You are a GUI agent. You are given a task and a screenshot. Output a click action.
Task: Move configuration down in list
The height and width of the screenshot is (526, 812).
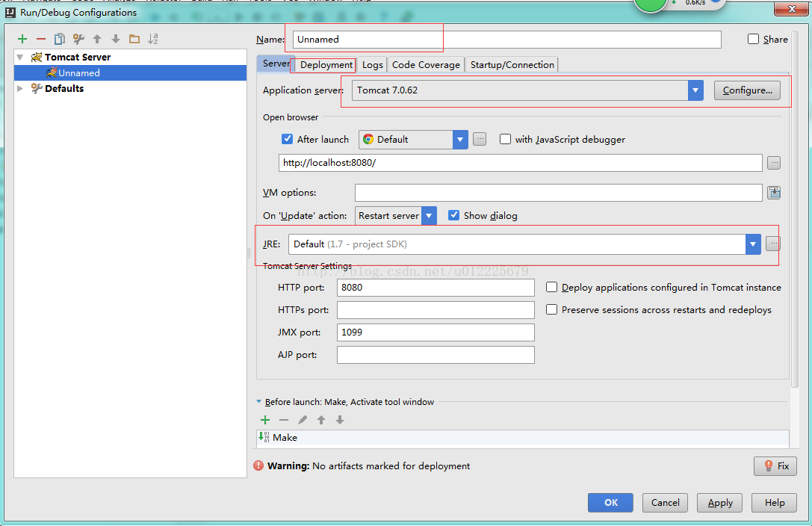click(x=116, y=39)
